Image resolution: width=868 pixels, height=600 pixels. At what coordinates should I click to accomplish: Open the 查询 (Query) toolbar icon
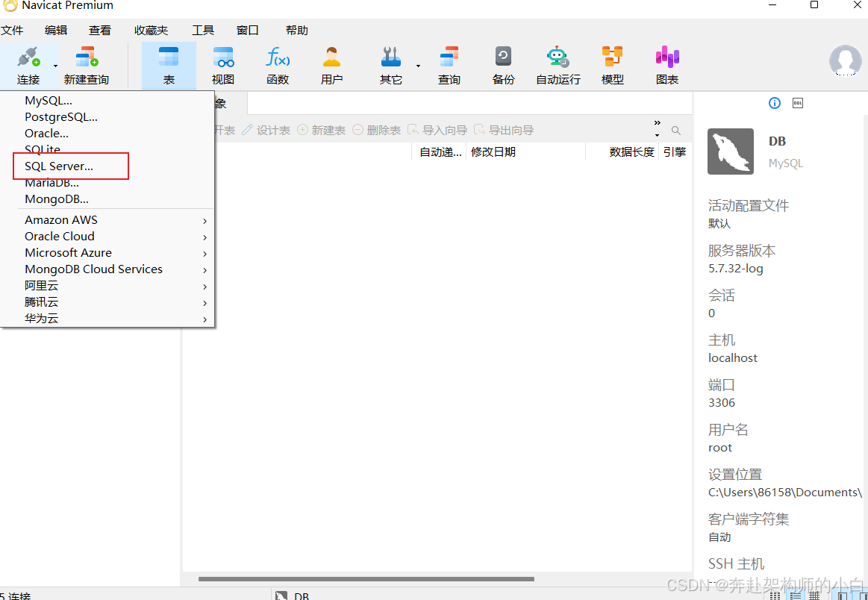point(449,66)
